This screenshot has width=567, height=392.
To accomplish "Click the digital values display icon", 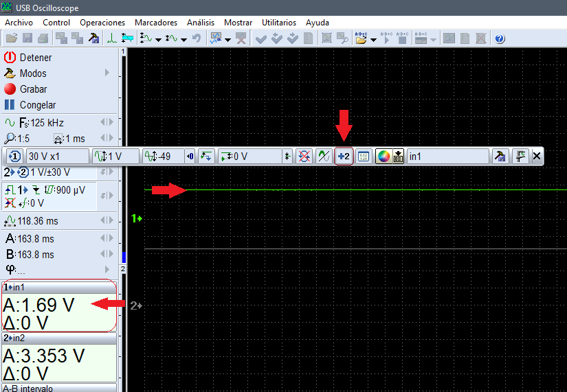I will [x=364, y=157].
